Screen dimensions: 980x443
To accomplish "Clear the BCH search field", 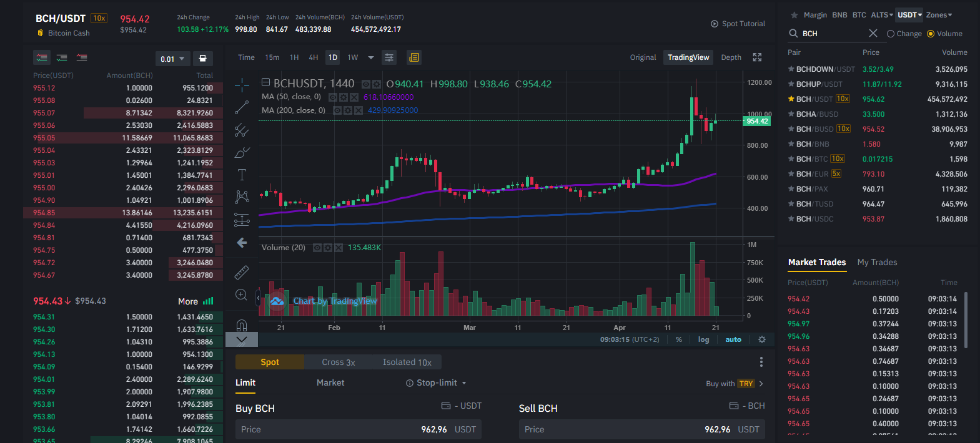I will coord(873,33).
